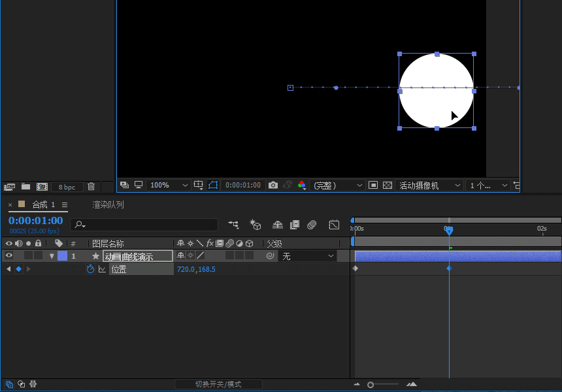Toggle the transparency grid icon
Screen dimensions: 562x392
tap(388, 185)
